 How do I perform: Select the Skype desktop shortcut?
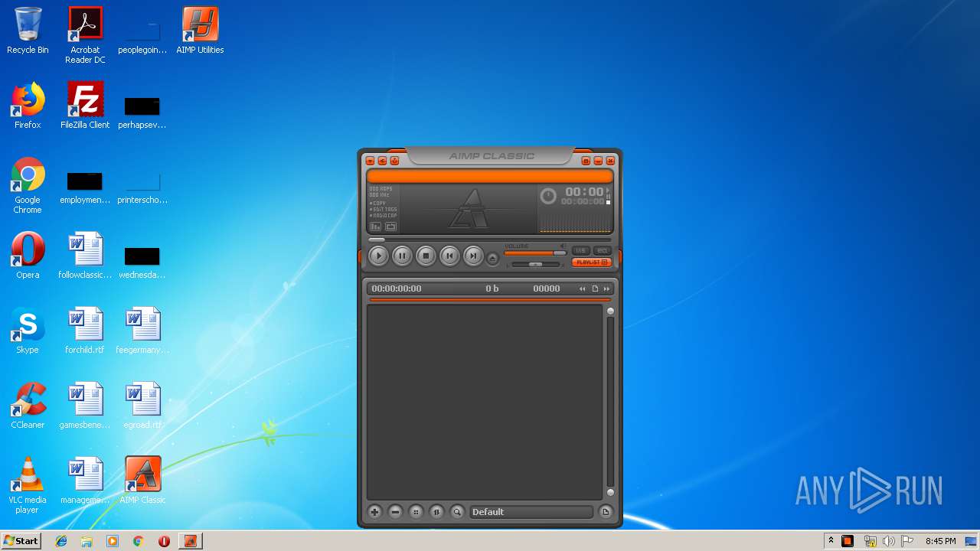click(x=28, y=331)
